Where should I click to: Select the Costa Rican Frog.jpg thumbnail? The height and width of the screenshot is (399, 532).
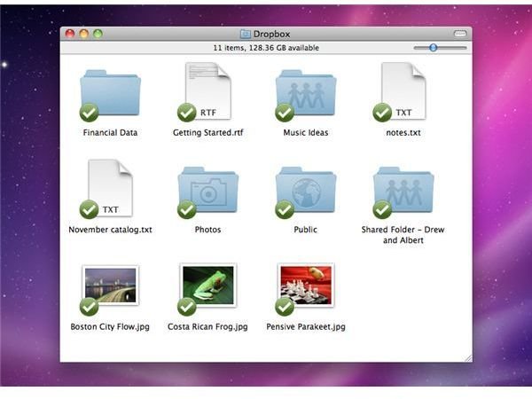click(x=208, y=285)
